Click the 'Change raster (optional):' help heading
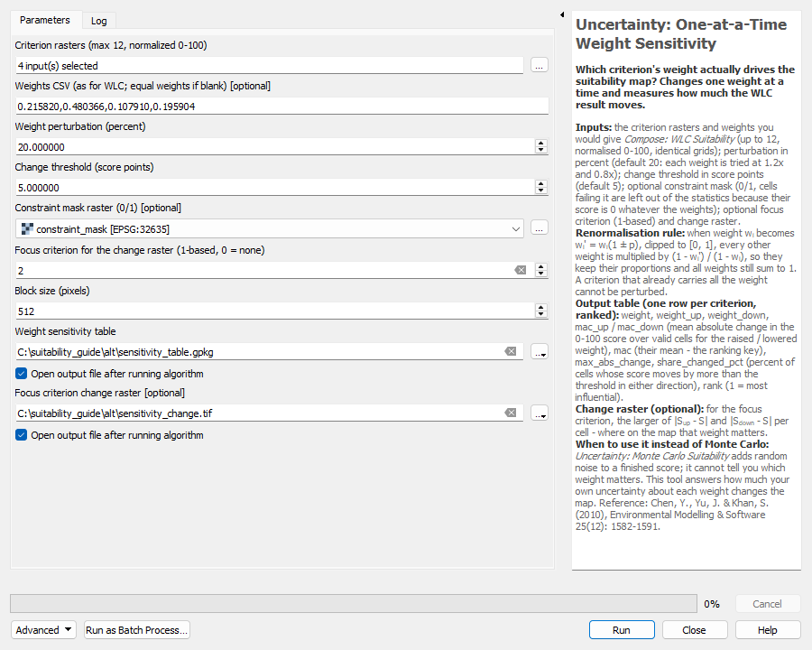 point(640,409)
